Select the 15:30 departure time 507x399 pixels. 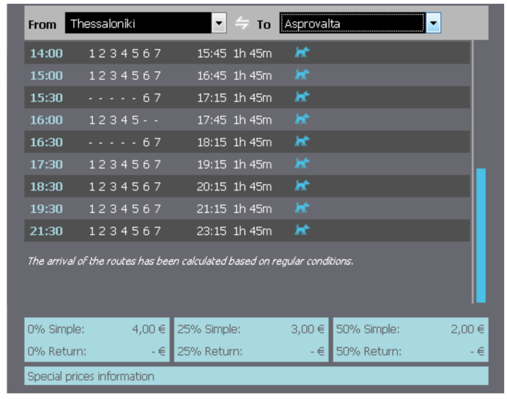pos(46,98)
